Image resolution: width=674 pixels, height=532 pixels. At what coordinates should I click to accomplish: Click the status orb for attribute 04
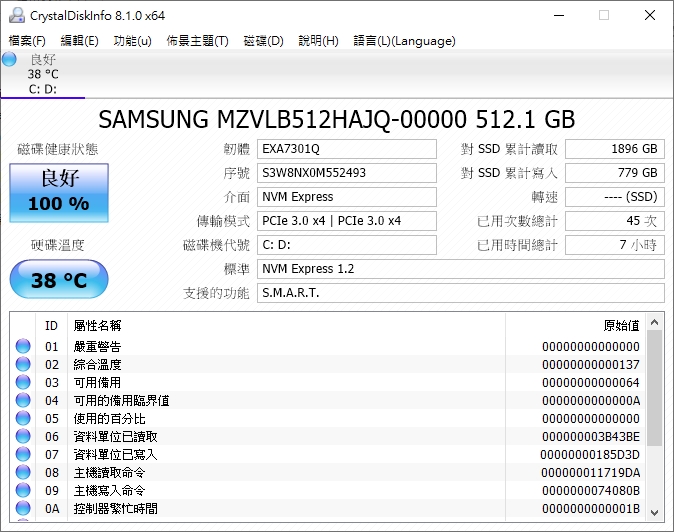(23, 400)
